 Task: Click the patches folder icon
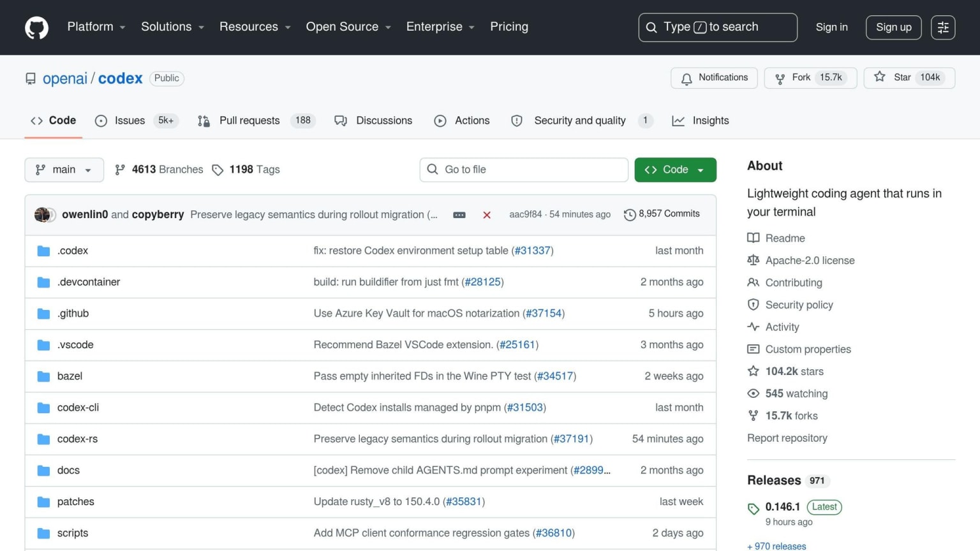(43, 502)
